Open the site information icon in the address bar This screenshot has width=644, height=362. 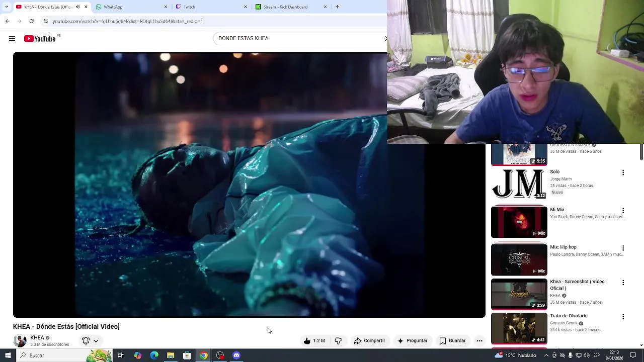[46, 21]
